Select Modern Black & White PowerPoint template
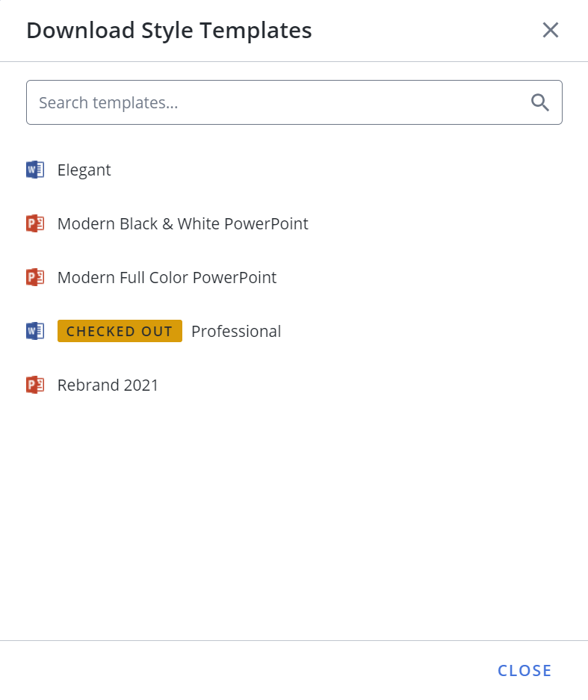Image resolution: width=588 pixels, height=700 pixels. click(x=182, y=223)
